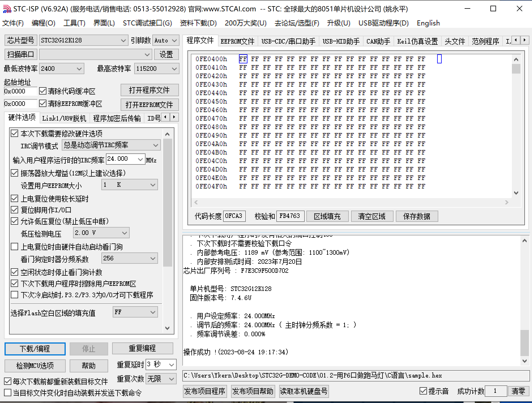Open user EEPROM size 1K dropdown

pyautogui.click(x=129, y=185)
